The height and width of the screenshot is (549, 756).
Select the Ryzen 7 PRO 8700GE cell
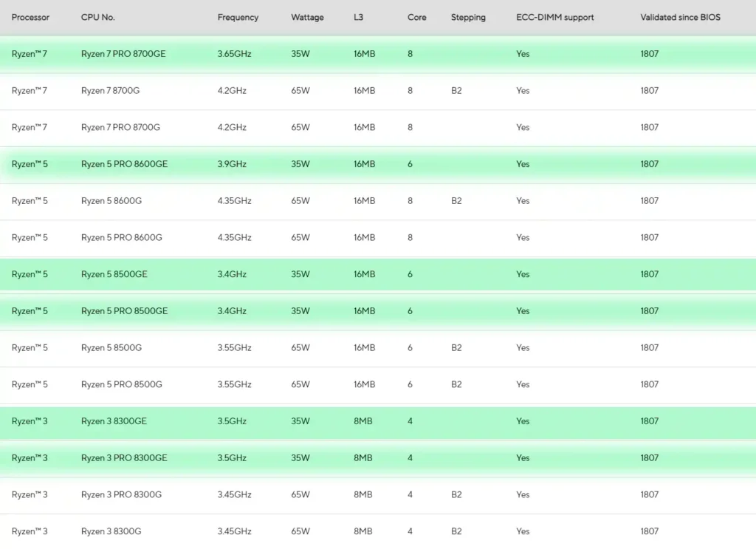coord(123,54)
